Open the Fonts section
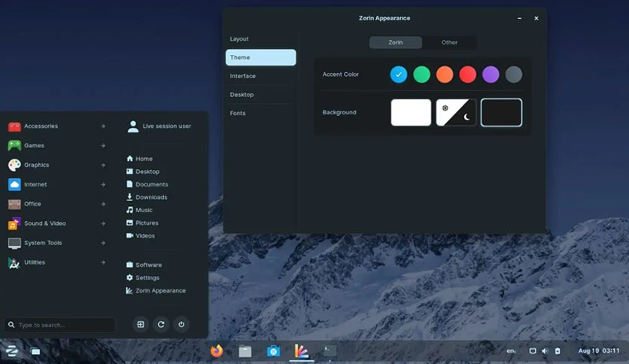Viewport: 629px width, 364px height. pos(261,113)
